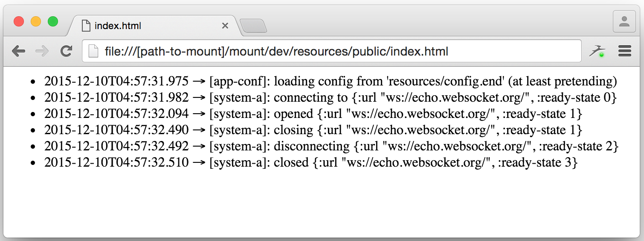The width and height of the screenshot is (644, 241).
Task: Maximize the window using green button
Action: click(x=53, y=21)
